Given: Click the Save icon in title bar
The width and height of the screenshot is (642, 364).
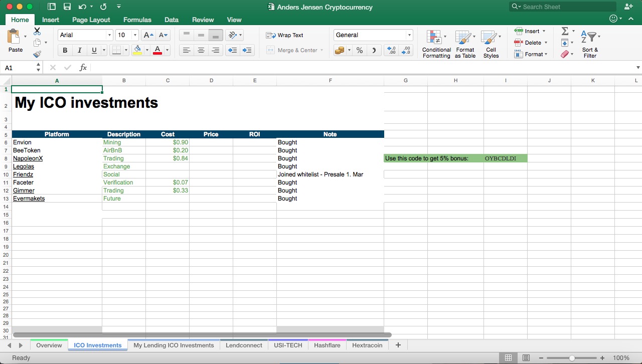Looking at the screenshot, I should pyautogui.click(x=67, y=7).
